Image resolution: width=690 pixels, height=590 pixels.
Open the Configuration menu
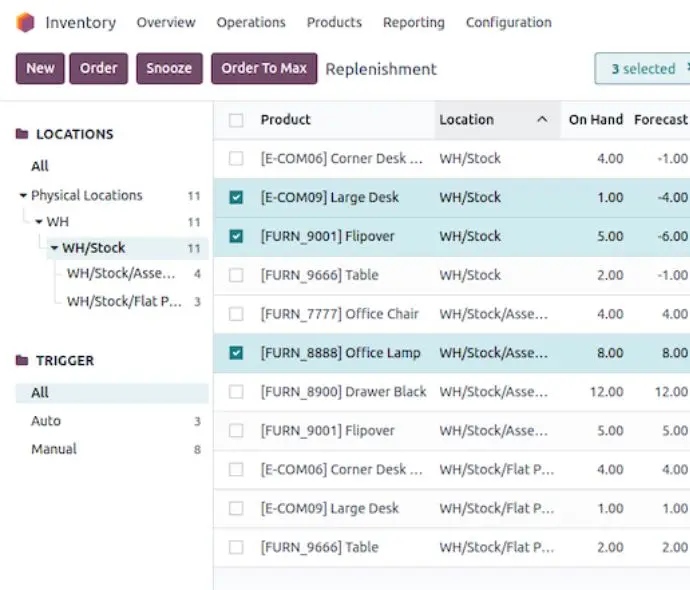509,22
